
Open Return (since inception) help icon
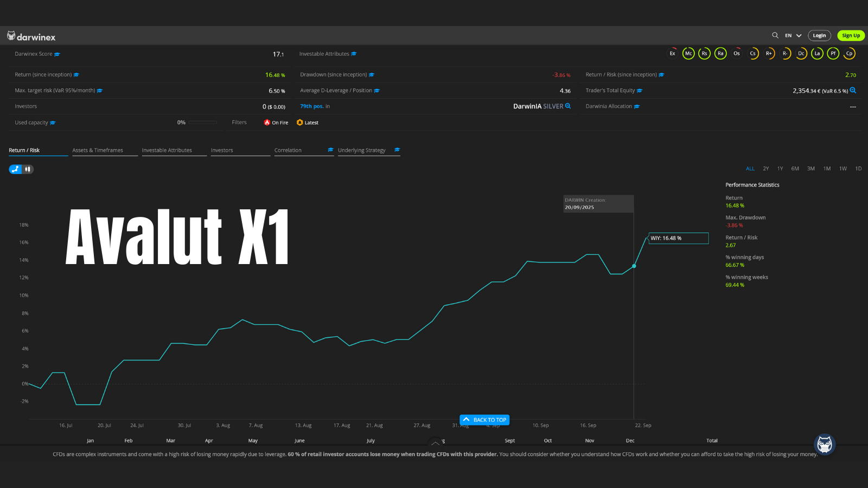pyautogui.click(x=76, y=75)
